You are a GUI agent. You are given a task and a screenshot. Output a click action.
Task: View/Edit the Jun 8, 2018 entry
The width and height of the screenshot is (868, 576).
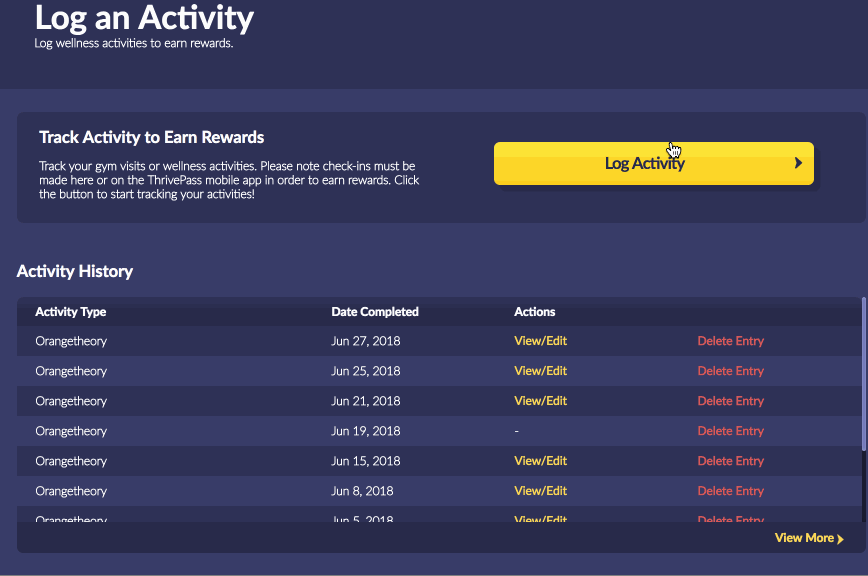click(x=540, y=491)
